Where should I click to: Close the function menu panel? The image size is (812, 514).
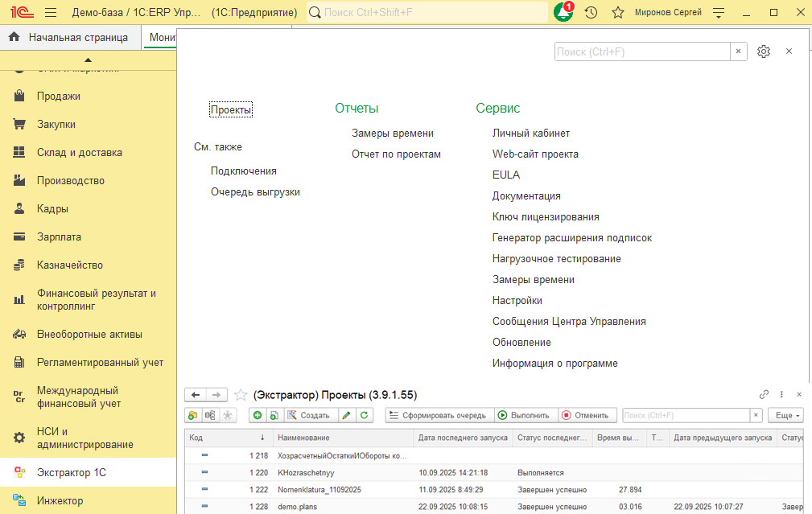789,51
